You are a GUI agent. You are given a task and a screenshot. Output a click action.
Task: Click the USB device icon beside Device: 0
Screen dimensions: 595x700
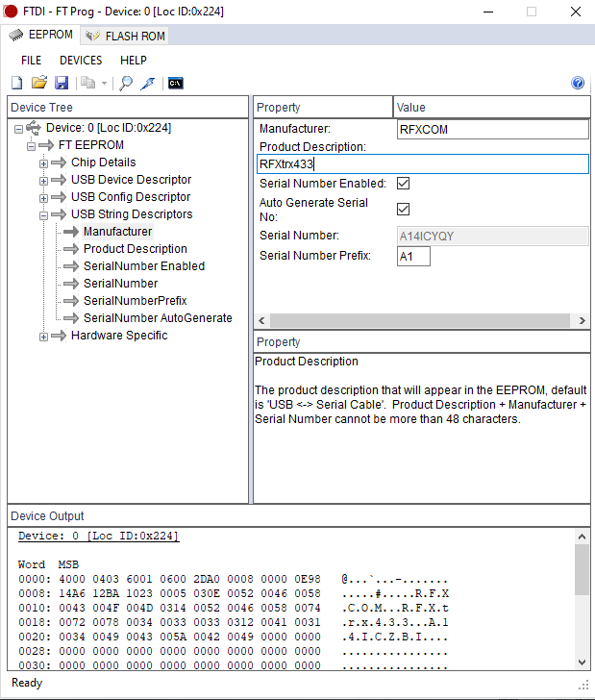click(34, 128)
